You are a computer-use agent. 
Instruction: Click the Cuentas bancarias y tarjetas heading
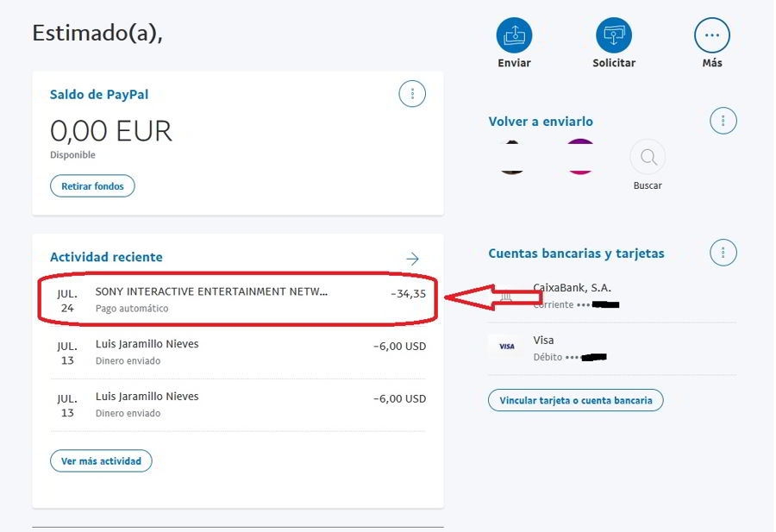pyautogui.click(x=576, y=253)
